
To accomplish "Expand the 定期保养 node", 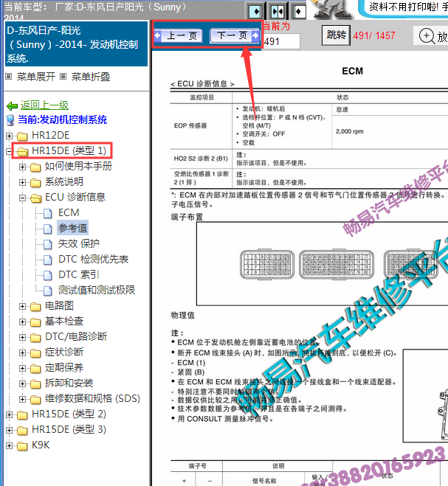I will (22, 368).
